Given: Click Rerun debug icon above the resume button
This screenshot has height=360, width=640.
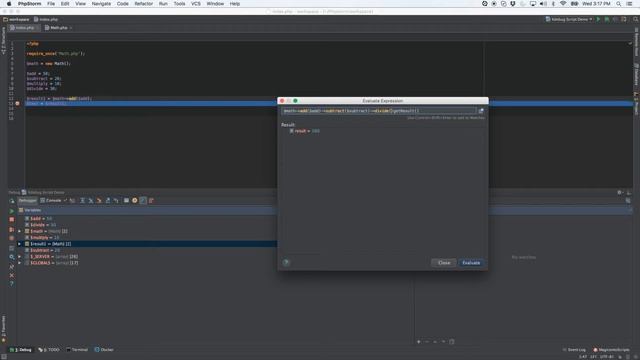Looking at the screenshot, I should [11, 201].
